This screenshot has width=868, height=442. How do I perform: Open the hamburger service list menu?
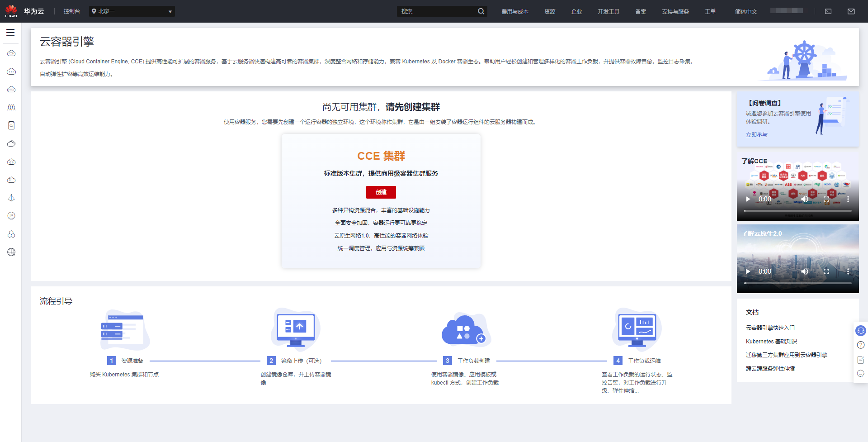click(x=10, y=33)
